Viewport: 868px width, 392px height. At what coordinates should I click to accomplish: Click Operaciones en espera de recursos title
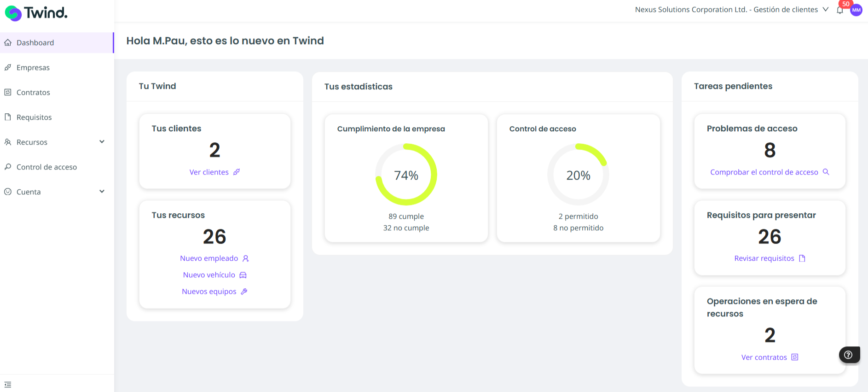(x=762, y=307)
